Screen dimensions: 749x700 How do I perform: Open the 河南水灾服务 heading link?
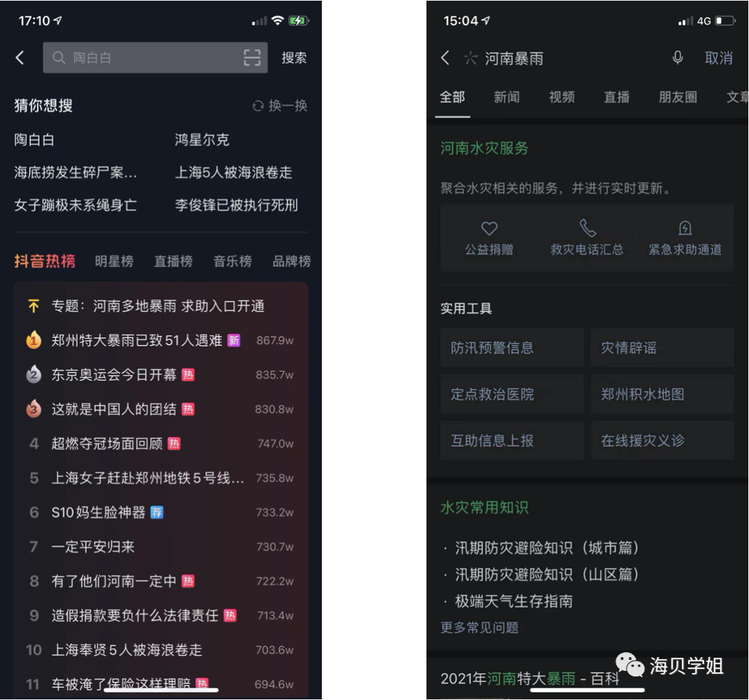(484, 148)
